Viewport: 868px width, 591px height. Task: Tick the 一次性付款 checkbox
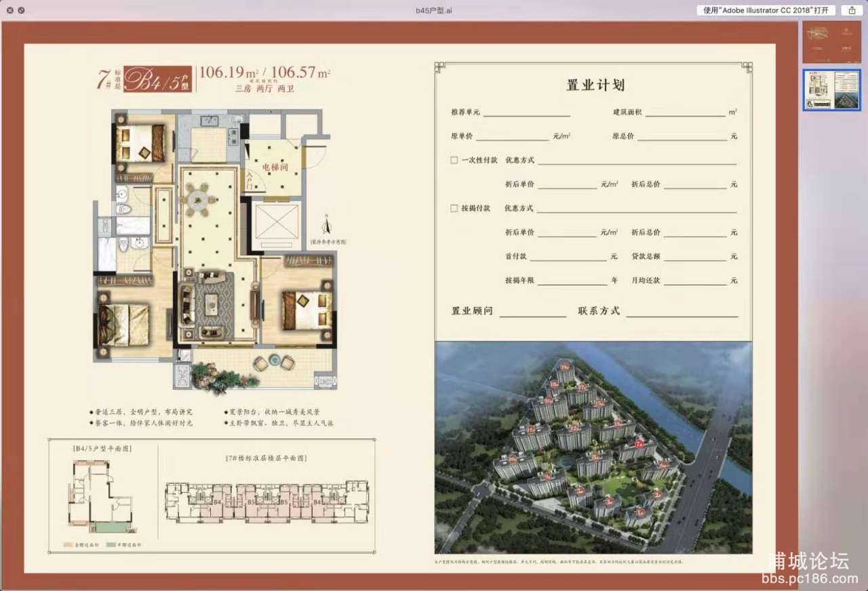(x=454, y=161)
